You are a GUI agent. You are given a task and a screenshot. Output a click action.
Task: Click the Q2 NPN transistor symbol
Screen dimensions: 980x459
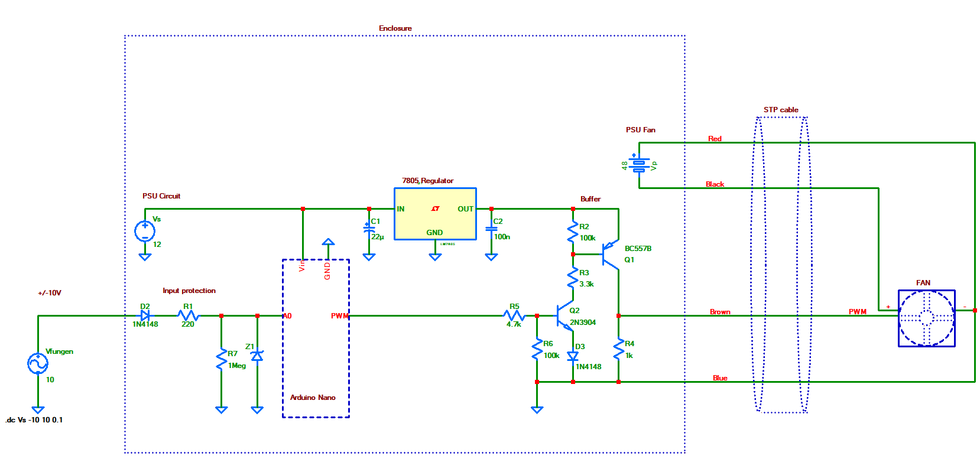point(564,315)
